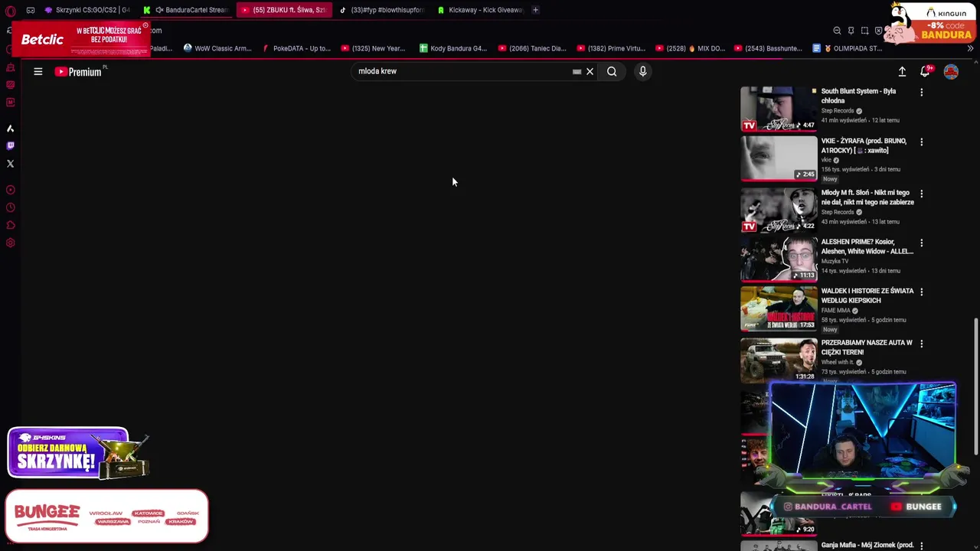Click FAME MMA channel name
This screenshot has height=551, width=980.
(836, 311)
